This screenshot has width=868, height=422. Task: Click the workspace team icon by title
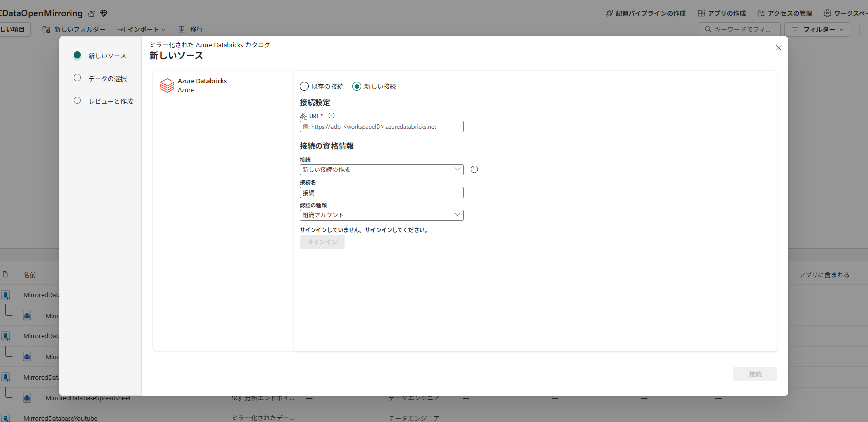pyautogui.click(x=91, y=13)
